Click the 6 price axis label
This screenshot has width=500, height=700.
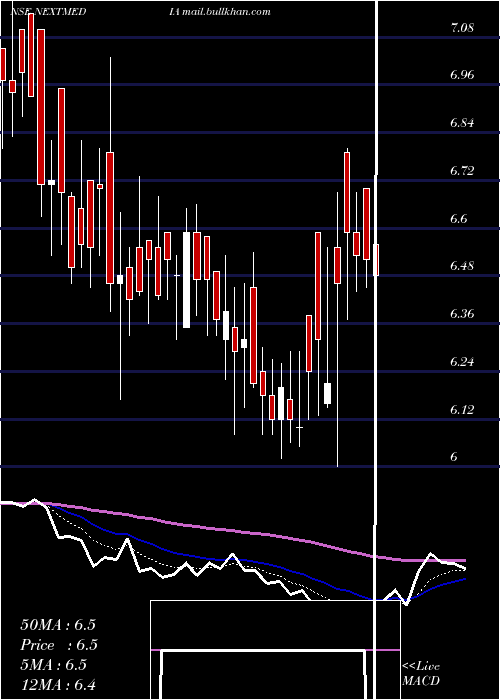(x=454, y=457)
